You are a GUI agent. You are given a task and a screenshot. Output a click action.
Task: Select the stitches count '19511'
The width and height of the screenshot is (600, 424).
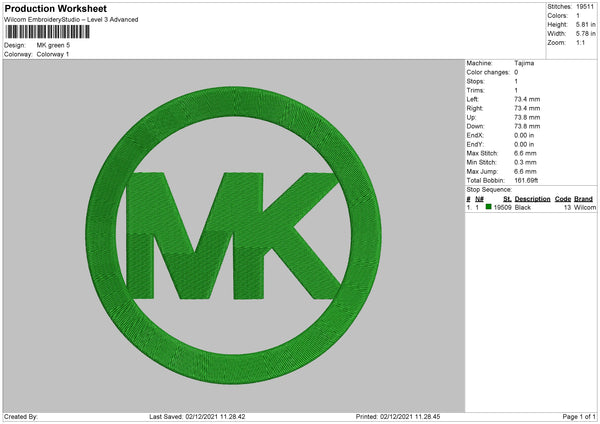585,7
